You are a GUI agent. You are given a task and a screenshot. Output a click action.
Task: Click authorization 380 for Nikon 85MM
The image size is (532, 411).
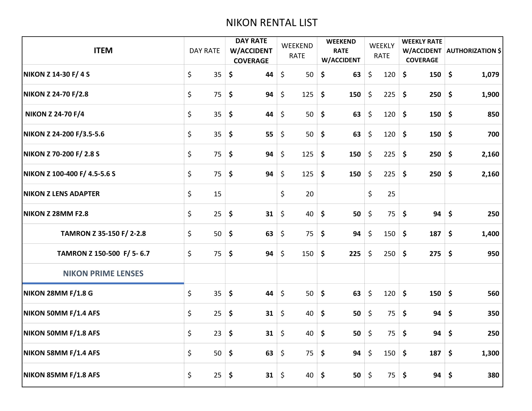493,375
